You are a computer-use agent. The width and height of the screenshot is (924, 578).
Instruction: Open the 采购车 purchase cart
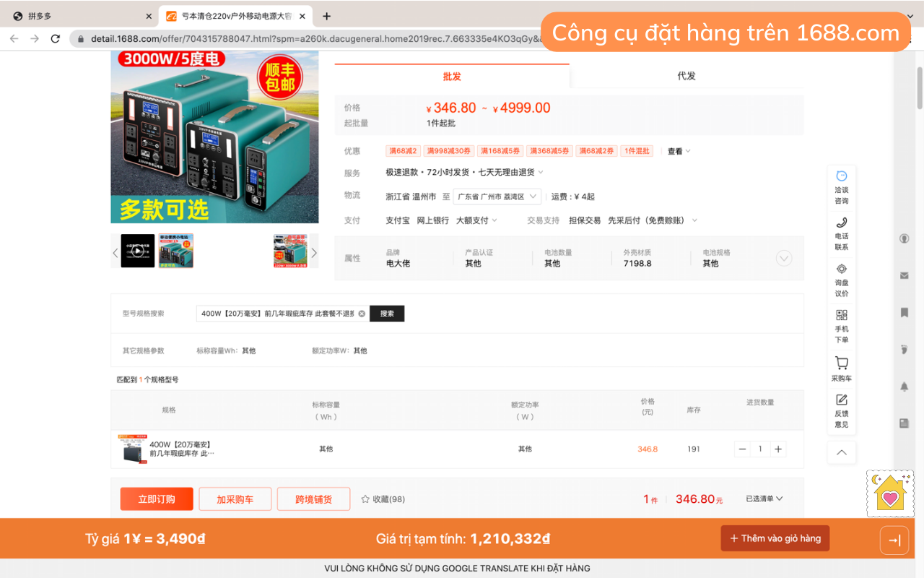(841, 368)
